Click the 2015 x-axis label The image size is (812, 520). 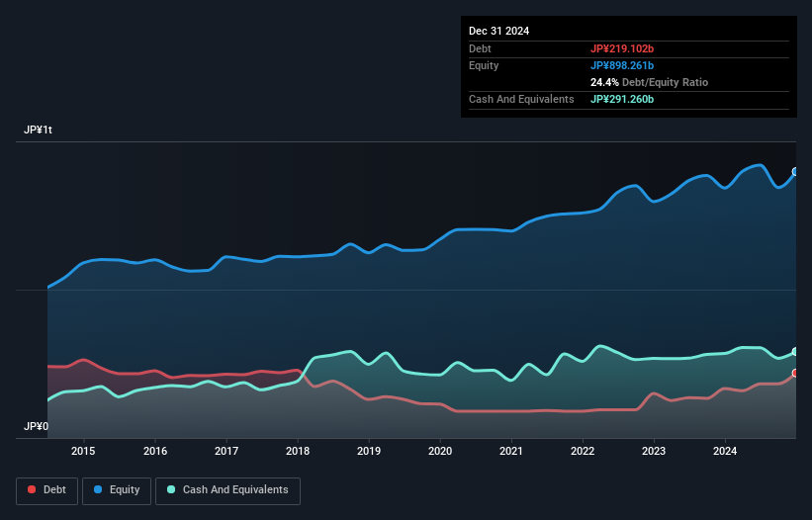[x=83, y=451]
